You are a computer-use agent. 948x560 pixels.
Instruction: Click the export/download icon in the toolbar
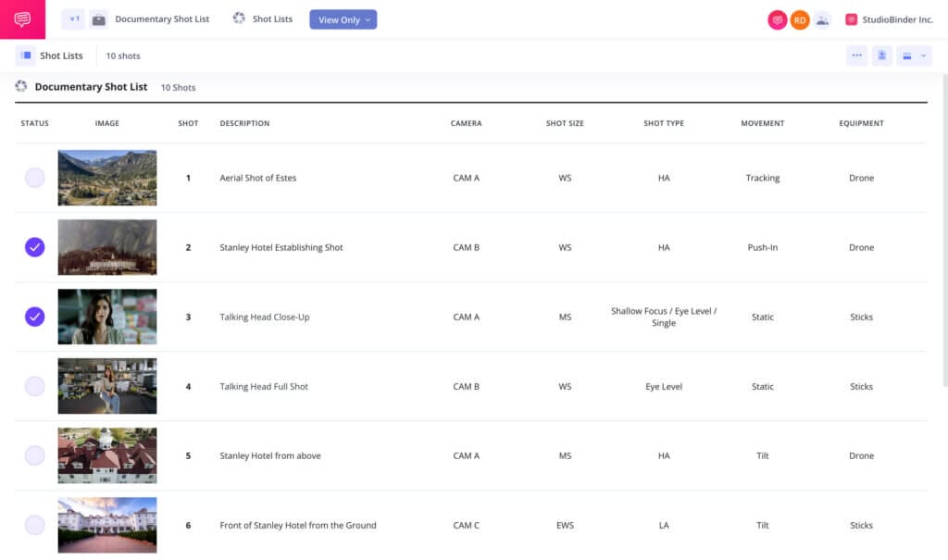pyautogui.click(x=882, y=56)
